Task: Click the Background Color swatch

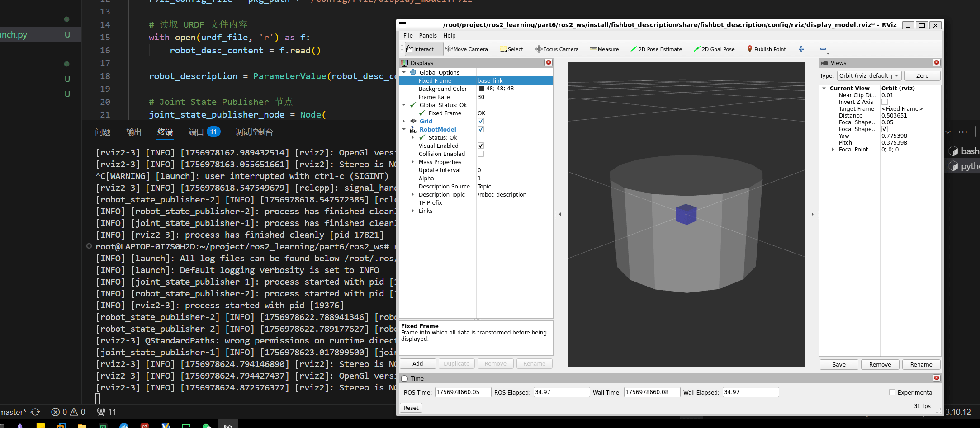Action: [x=482, y=89]
